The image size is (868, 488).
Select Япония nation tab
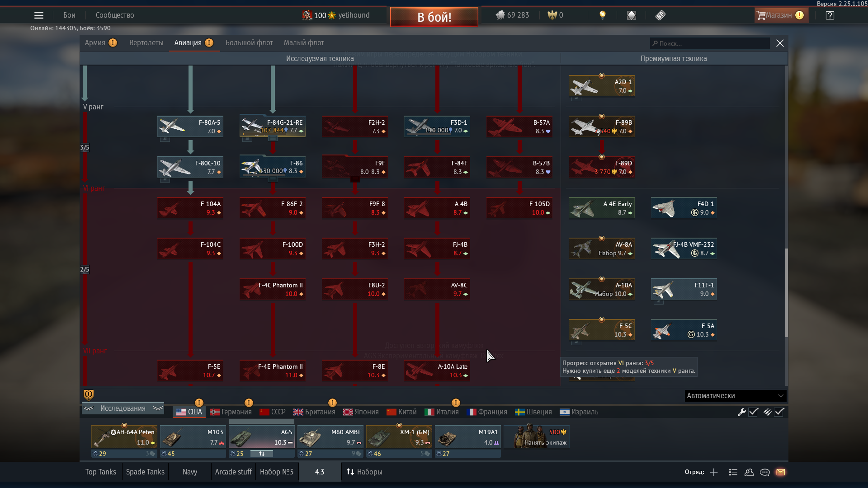(x=361, y=412)
